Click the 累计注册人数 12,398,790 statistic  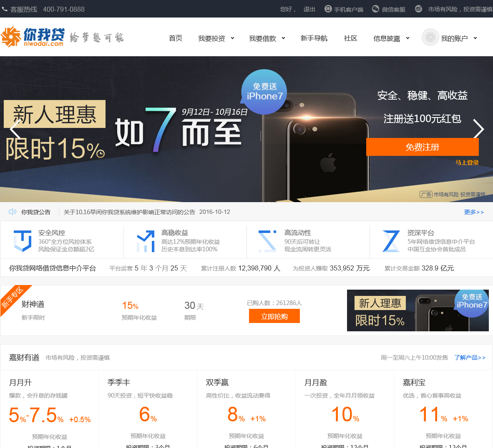(241, 268)
